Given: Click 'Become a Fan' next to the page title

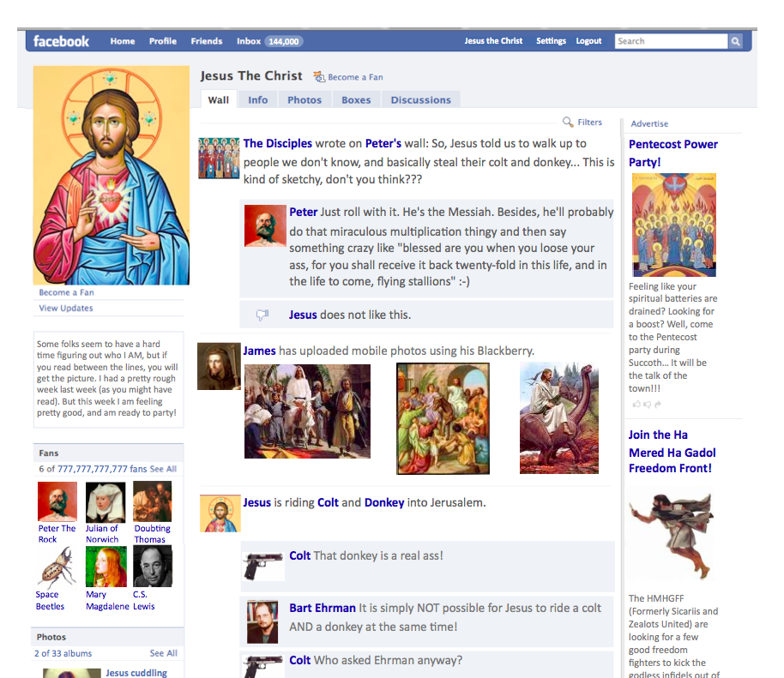Looking at the screenshot, I should pyautogui.click(x=355, y=77).
